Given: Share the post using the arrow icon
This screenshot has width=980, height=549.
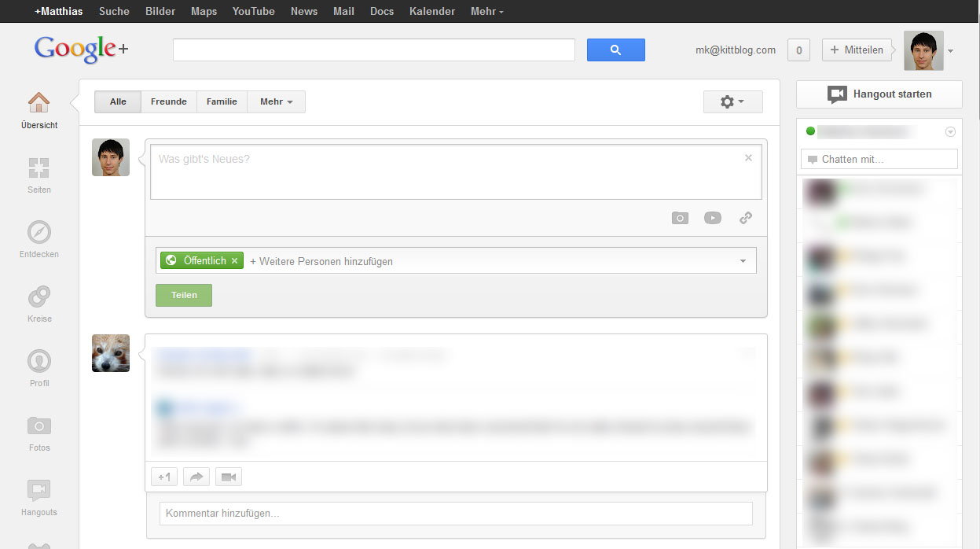Looking at the screenshot, I should 196,476.
